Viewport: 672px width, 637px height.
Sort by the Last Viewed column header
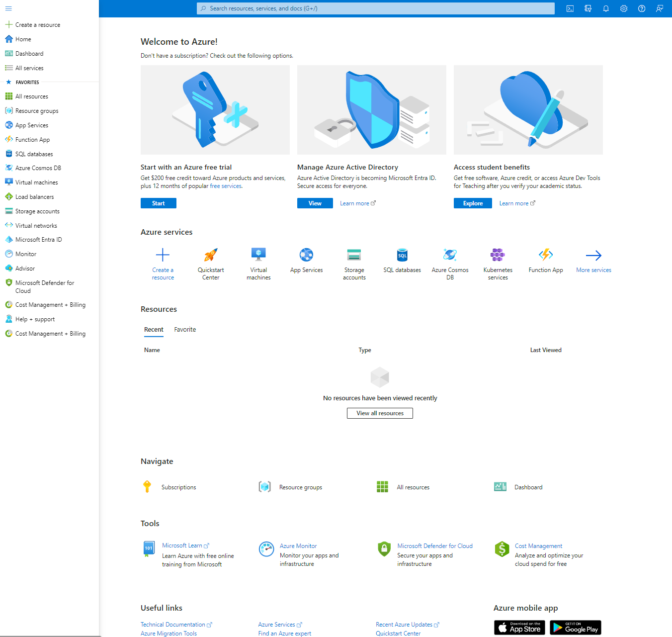[546, 350]
